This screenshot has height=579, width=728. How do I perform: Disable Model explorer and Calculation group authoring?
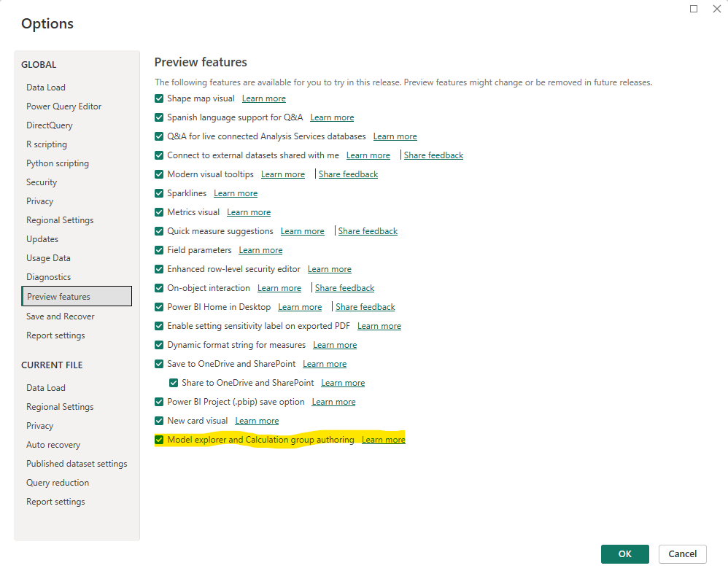click(x=160, y=440)
